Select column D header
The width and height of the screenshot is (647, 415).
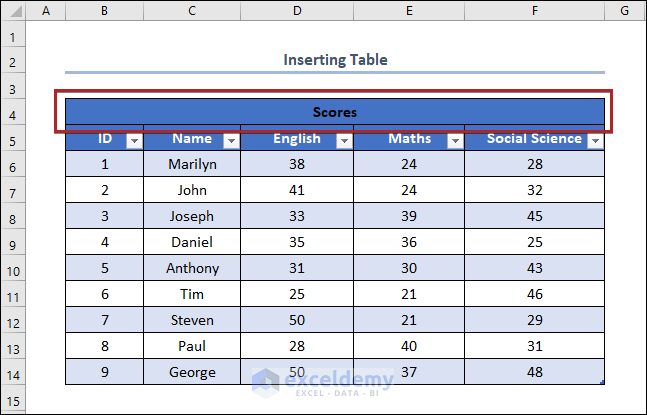pos(296,10)
